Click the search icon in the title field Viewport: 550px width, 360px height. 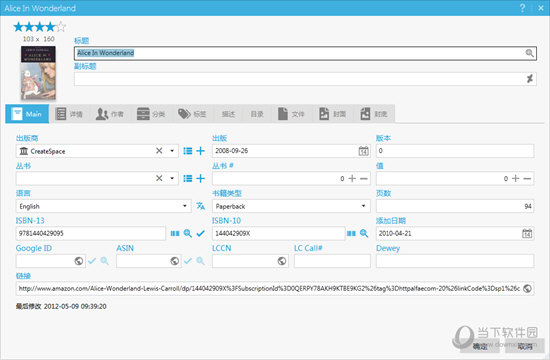point(529,53)
